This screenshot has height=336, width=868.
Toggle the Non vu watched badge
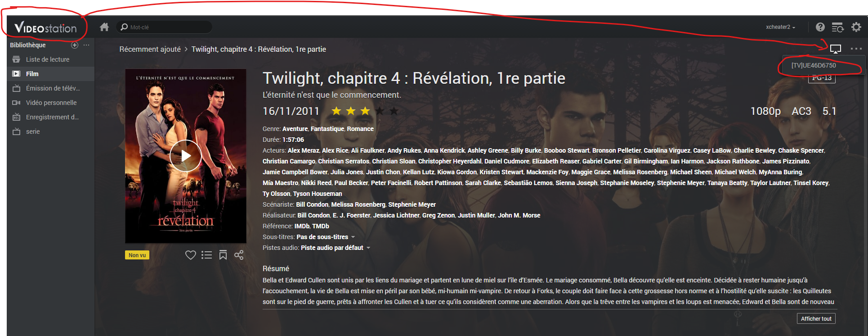pyautogui.click(x=137, y=255)
